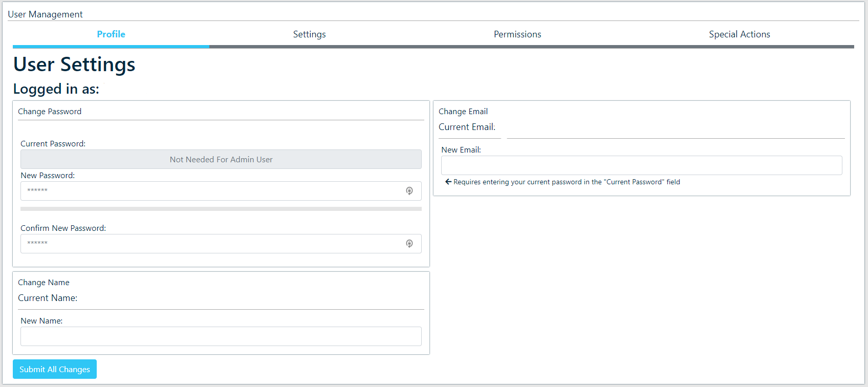Open the Profile tab

111,34
